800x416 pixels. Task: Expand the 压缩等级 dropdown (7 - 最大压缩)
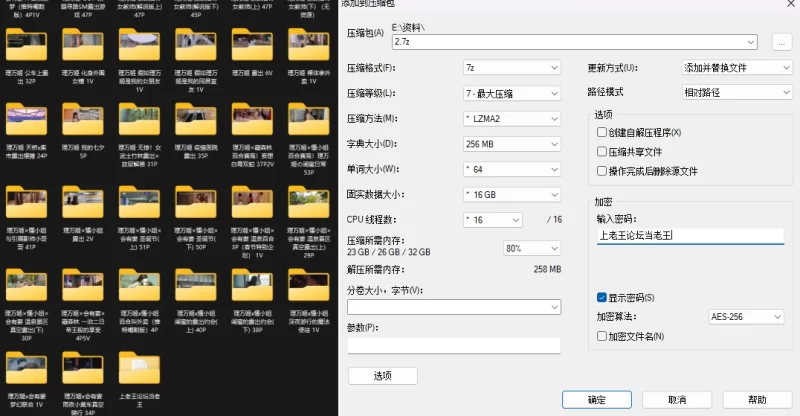click(512, 93)
